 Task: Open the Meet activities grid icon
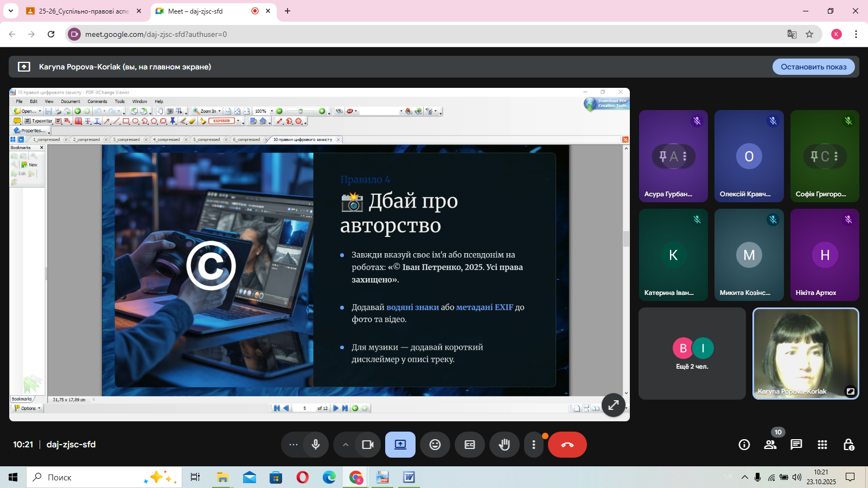tap(822, 445)
